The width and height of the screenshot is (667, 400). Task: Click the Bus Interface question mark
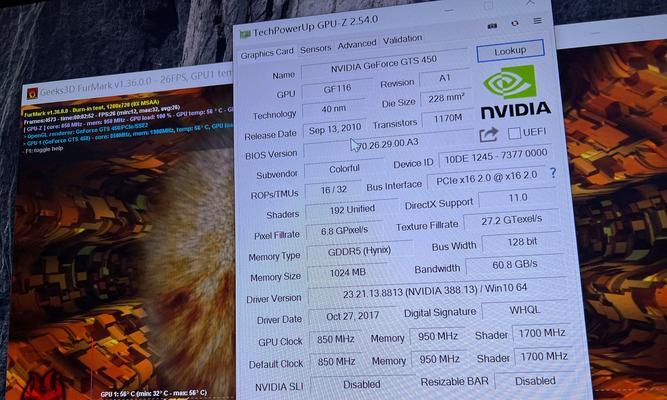click(553, 172)
